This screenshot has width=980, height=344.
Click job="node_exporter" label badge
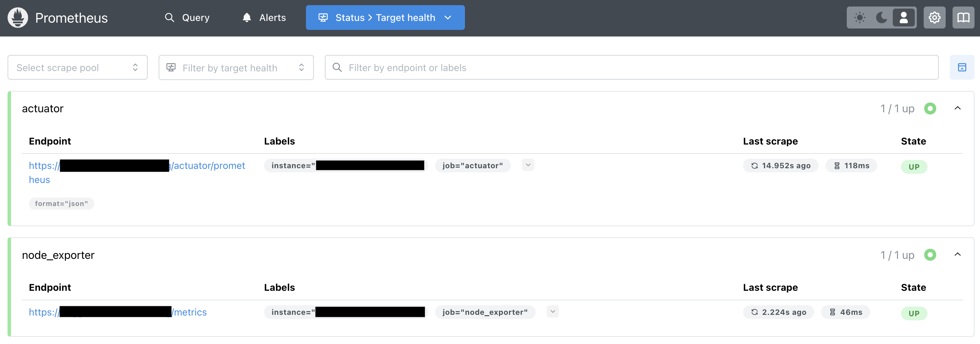tap(485, 312)
